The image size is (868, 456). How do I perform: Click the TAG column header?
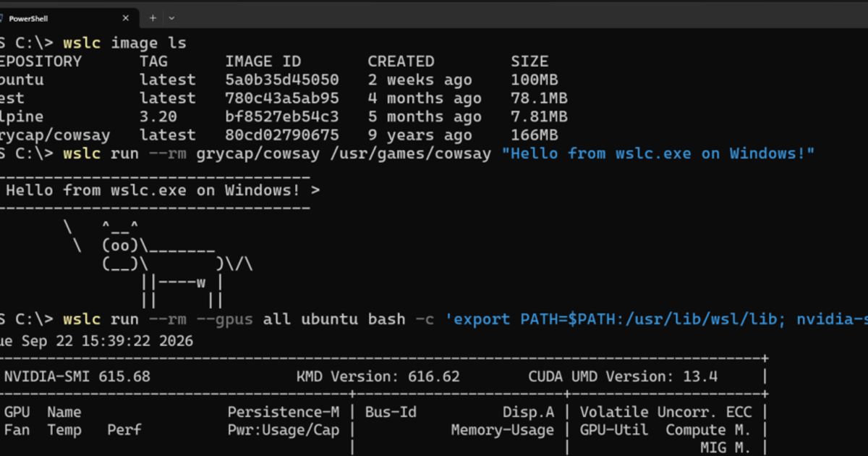tap(153, 62)
